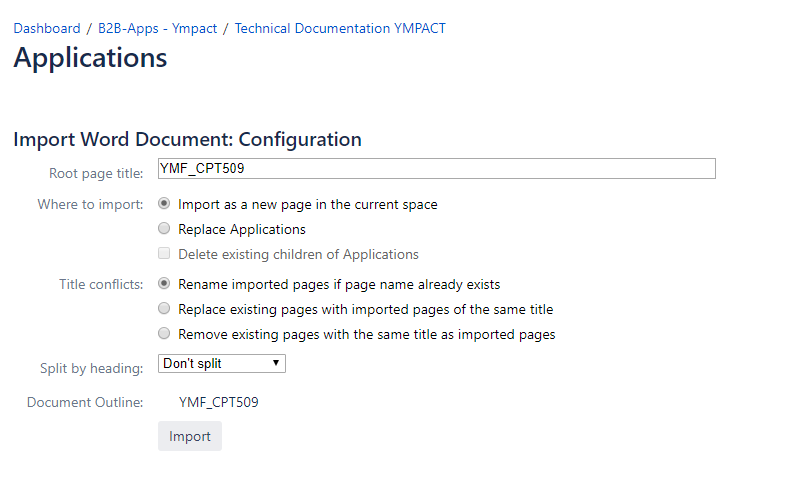
Task: Click the YMF_CPT509 document outline entry
Action: click(219, 402)
